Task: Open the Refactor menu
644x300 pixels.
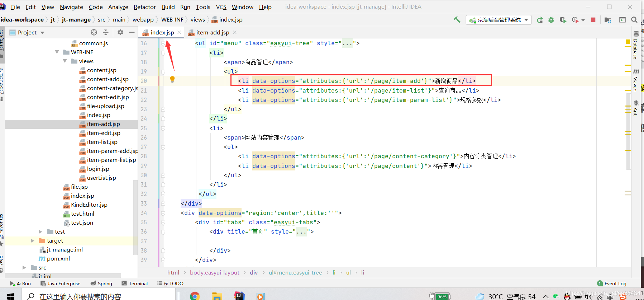Action: [x=145, y=7]
